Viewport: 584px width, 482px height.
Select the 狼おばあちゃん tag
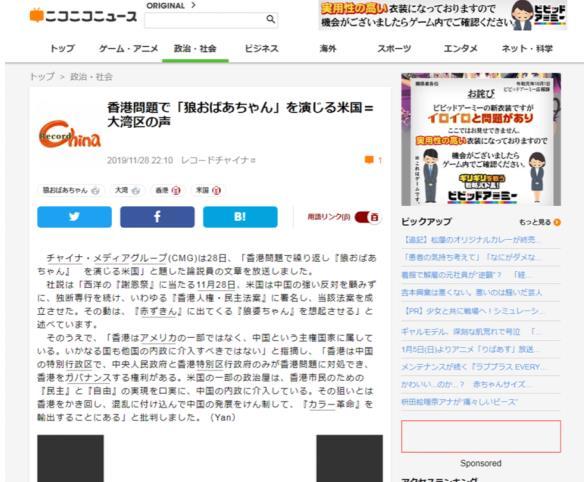(x=71, y=190)
